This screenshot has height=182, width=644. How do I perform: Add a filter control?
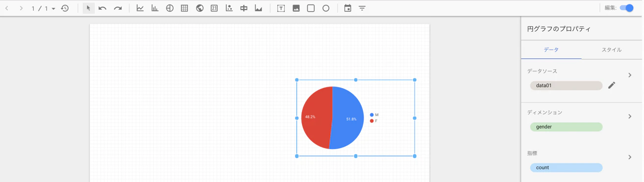pos(362,8)
